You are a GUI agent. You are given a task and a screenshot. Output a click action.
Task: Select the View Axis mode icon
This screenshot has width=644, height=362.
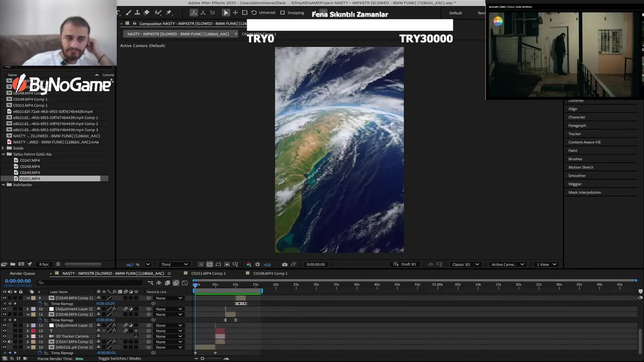click(212, 13)
